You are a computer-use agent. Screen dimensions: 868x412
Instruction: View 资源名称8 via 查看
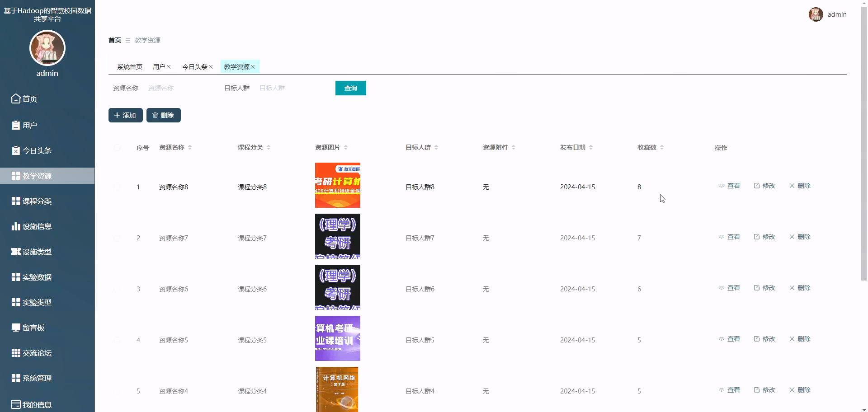click(729, 186)
